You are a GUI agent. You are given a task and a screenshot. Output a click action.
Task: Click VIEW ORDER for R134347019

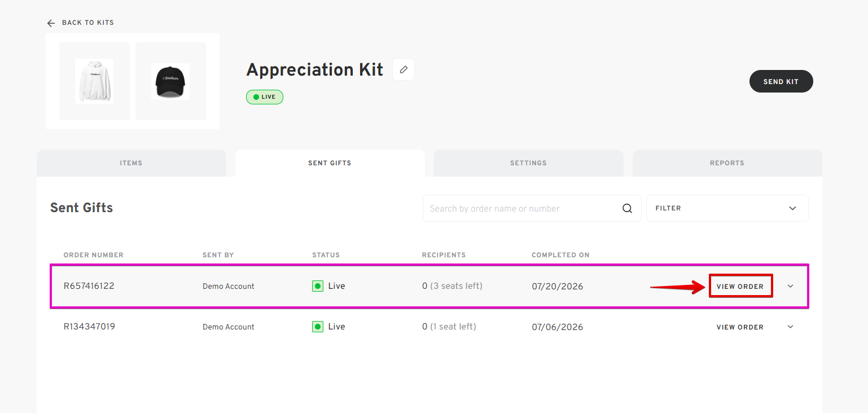click(740, 327)
